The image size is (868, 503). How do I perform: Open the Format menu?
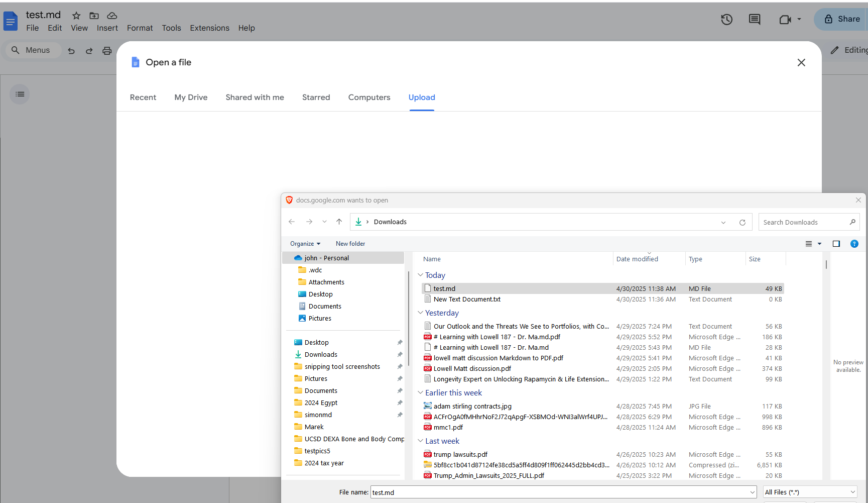(x=140, y=28)
